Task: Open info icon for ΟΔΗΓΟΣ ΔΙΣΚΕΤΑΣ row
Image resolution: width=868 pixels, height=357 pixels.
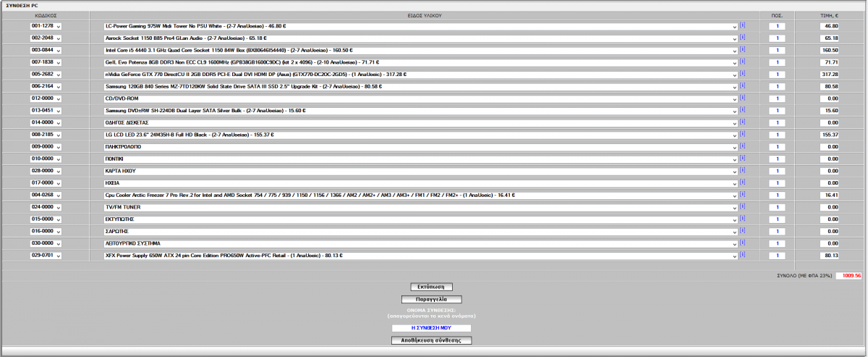Action: click(742, 122)
